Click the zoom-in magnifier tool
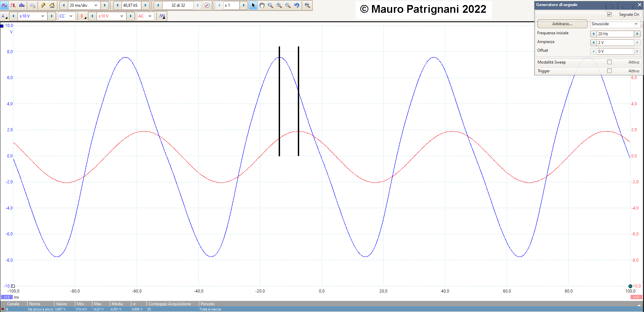The image size is (644, 312). (x=279, y=5)
